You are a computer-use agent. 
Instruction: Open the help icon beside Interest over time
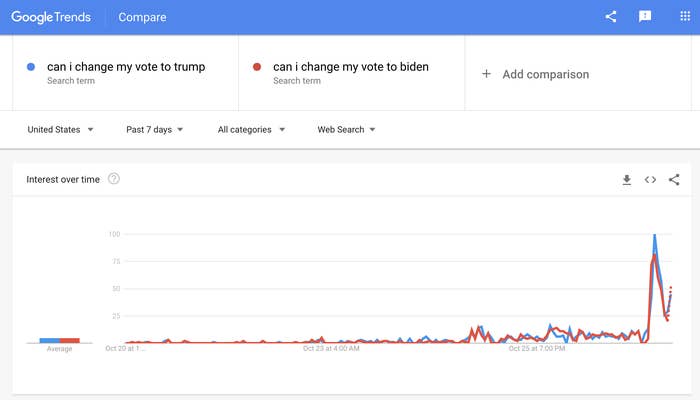114,179
